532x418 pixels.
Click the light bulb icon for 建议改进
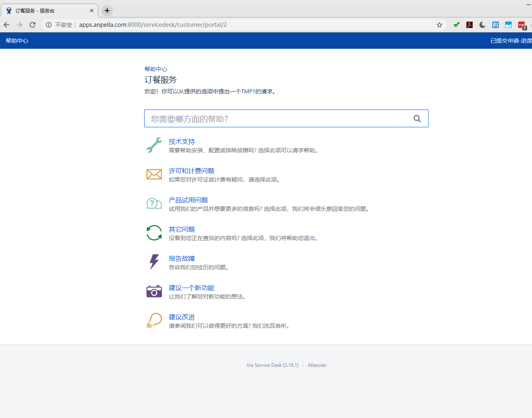[154, 321]
